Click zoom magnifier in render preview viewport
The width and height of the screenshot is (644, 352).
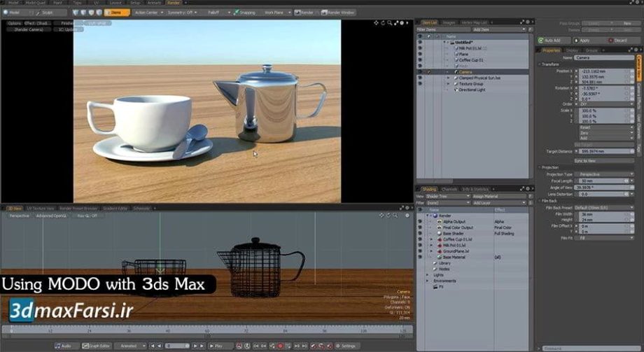(x=389, y=23)
